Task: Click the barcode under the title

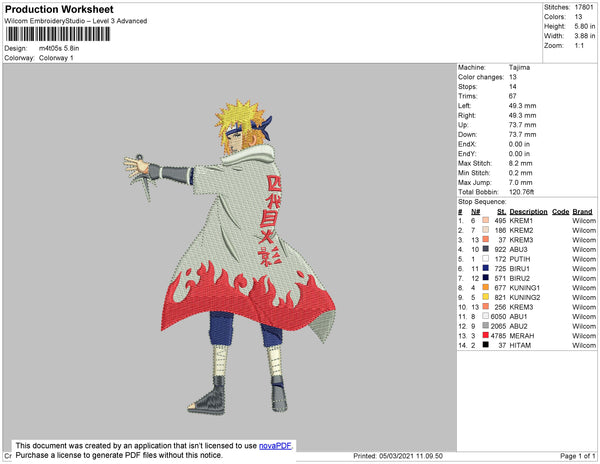Action: [58, 34]
